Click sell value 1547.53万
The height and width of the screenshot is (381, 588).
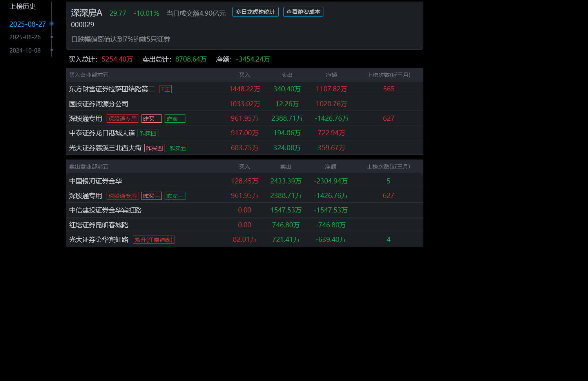point(286,210)
